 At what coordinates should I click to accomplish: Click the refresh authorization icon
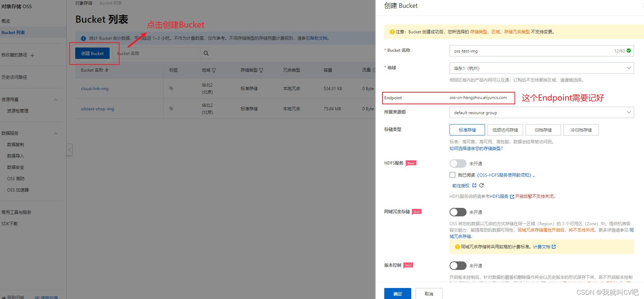[481, 186]
